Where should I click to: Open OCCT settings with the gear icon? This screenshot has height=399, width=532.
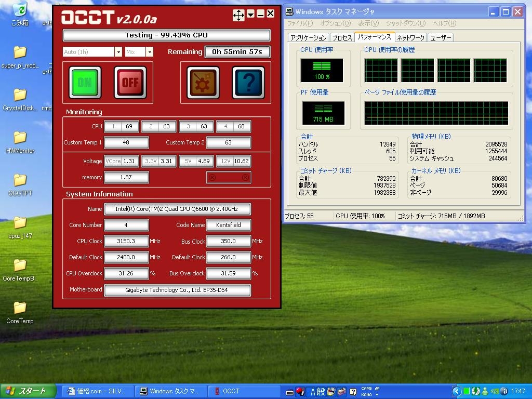[x=203, y=83]
